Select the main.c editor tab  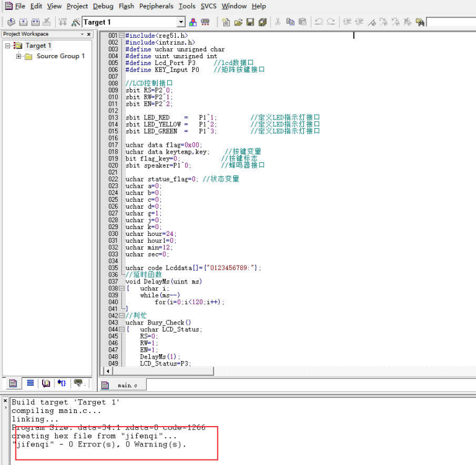pos(123,385)
